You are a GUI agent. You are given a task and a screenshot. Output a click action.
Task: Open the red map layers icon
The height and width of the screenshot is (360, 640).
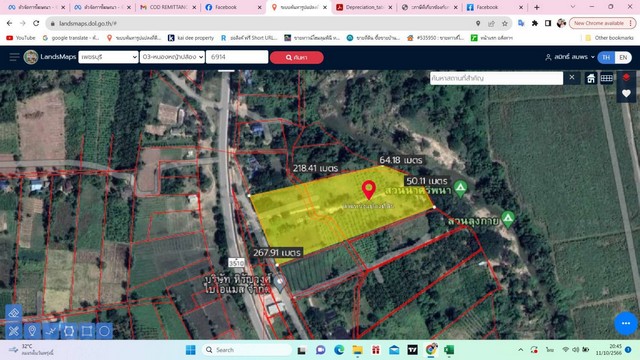click(626, 78)
